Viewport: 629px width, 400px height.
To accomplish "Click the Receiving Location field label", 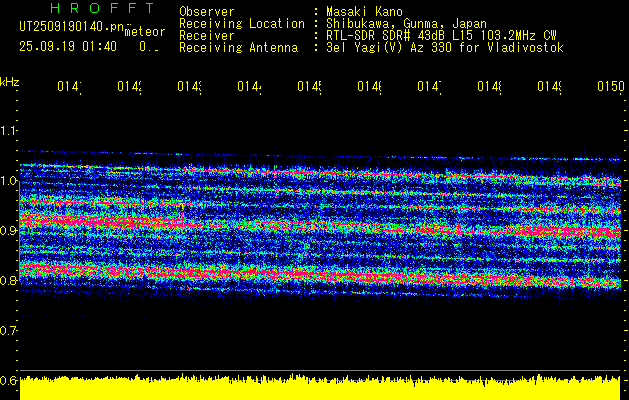I will pyautogui.click(x=241, y=23).
